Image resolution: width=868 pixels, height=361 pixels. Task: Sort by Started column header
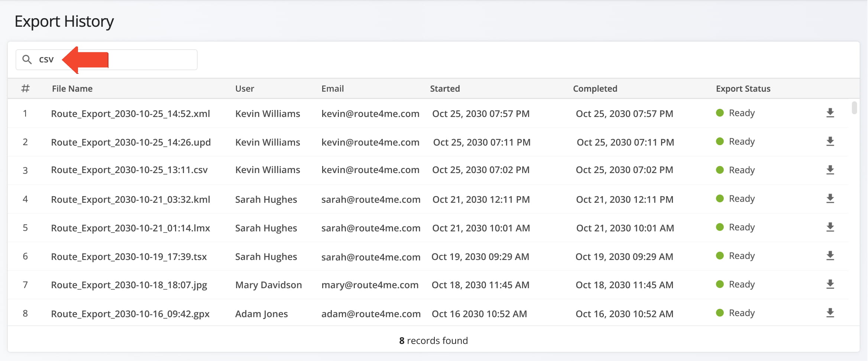445,89
